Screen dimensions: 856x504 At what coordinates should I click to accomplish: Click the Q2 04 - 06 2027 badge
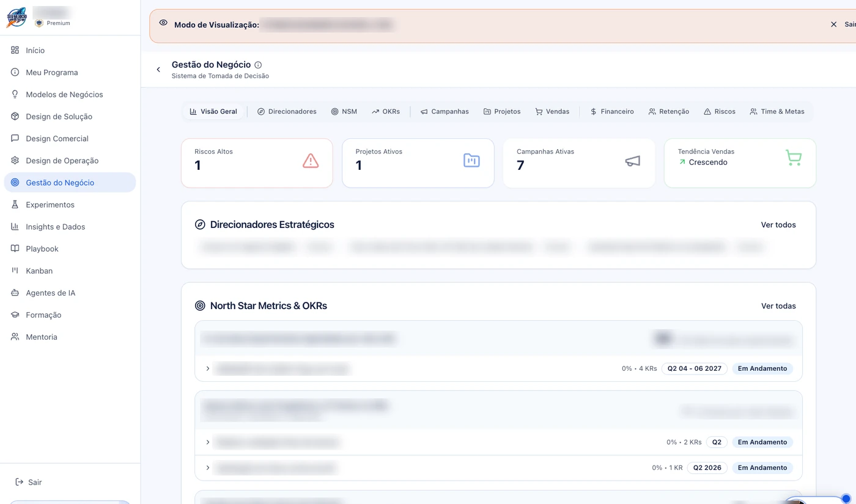tap(695, 369)
